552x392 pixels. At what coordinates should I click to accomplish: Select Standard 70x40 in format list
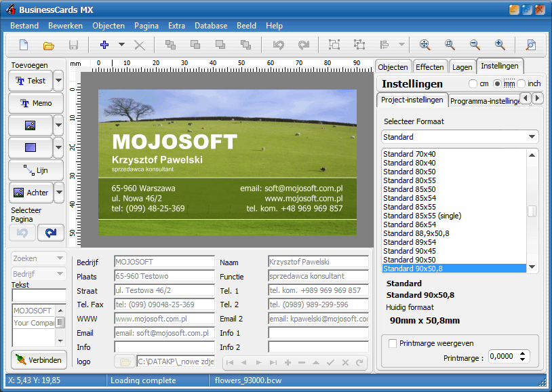tap(454, 154)
